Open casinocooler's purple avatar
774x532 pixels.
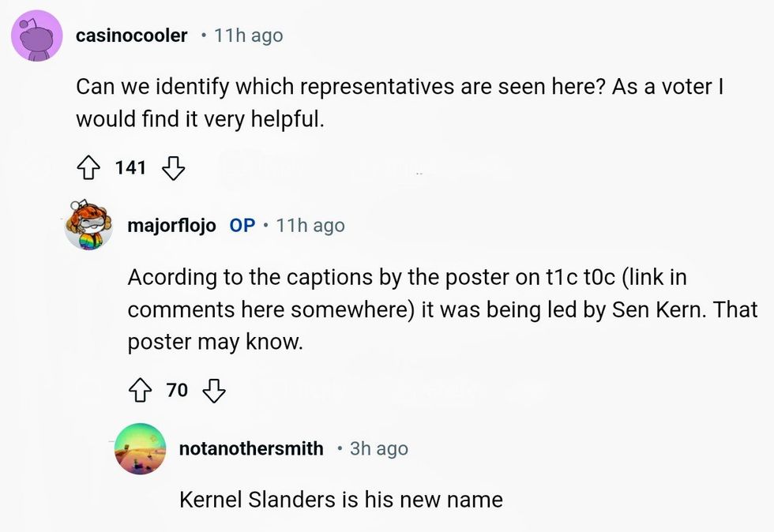pyautogui.click(x=37, y=35)
